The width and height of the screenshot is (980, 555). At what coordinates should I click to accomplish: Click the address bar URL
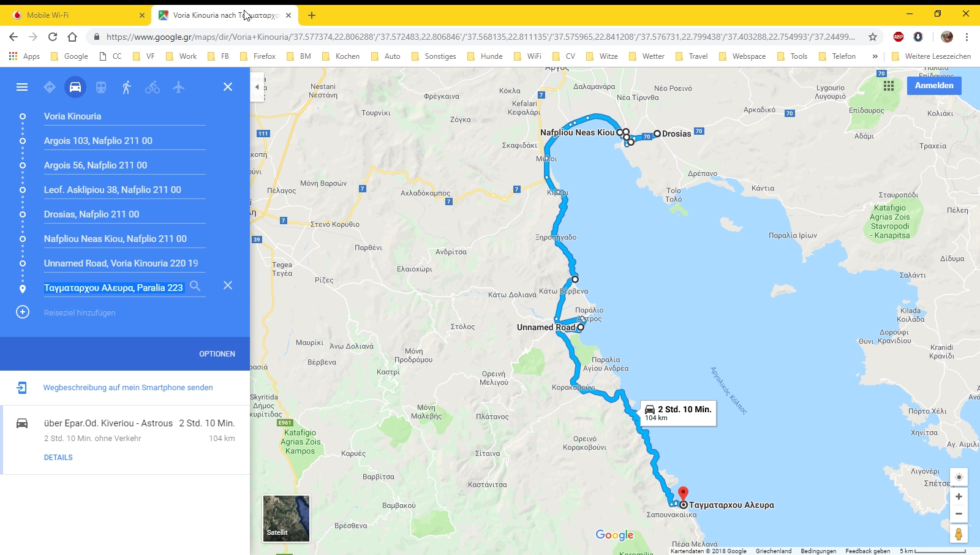(x=481, y=37)
